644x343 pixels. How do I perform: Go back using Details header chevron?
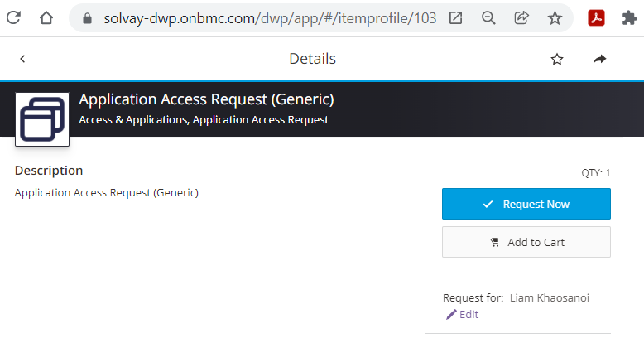[22, 59]
